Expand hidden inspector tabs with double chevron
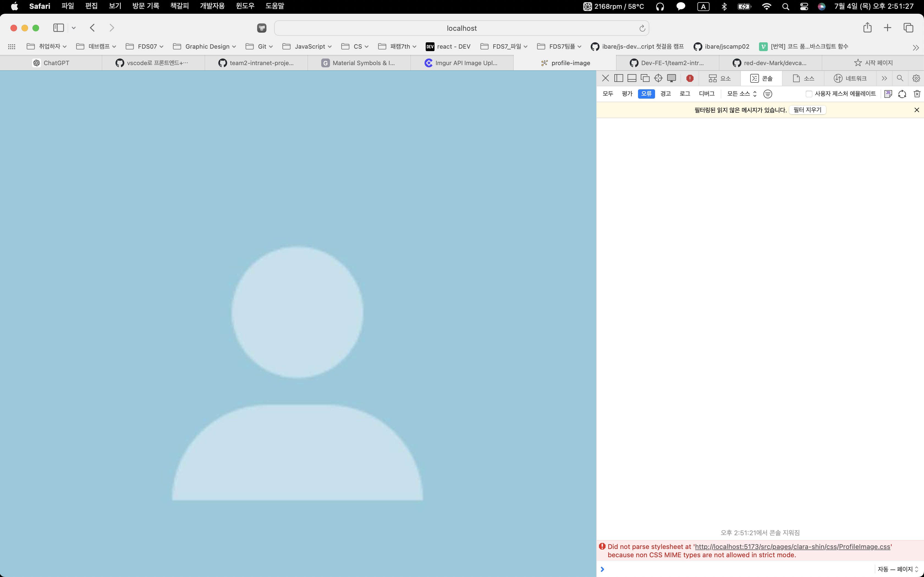This screenshot has height=577, width=924. tap(884, 78)
